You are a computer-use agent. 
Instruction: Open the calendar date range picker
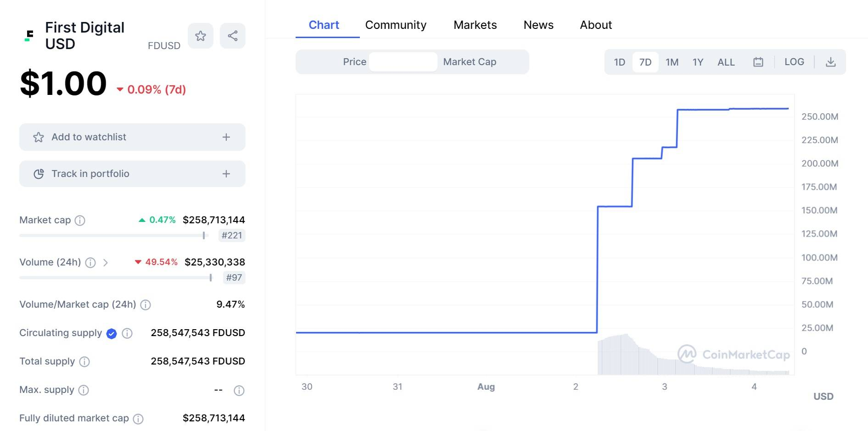758,62
